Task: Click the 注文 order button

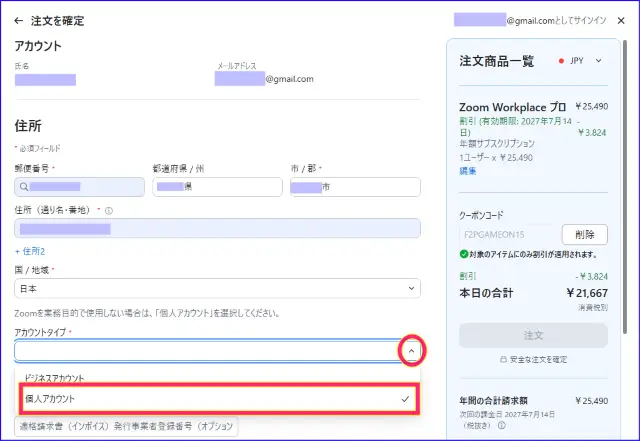Action: 533,335
